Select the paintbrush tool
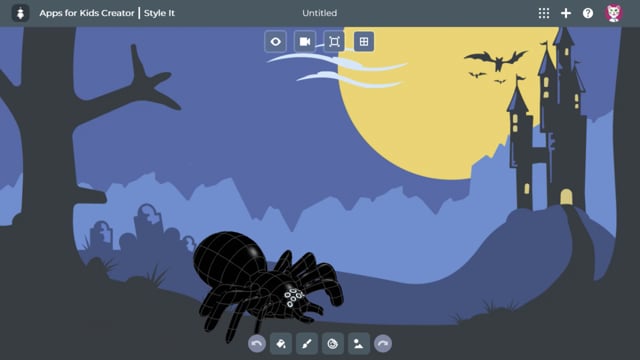The width and height of the screenshot is (640, 360). [x=307, y=344]
